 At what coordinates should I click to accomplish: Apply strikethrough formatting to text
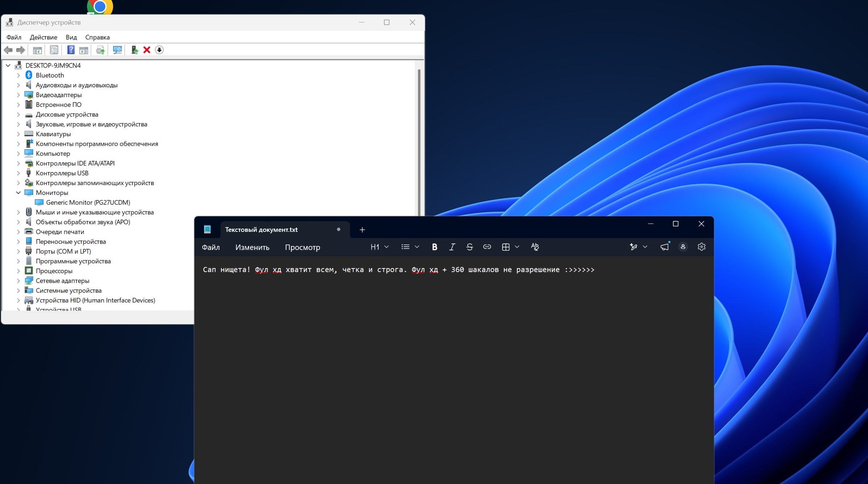(x=470, y=247)
